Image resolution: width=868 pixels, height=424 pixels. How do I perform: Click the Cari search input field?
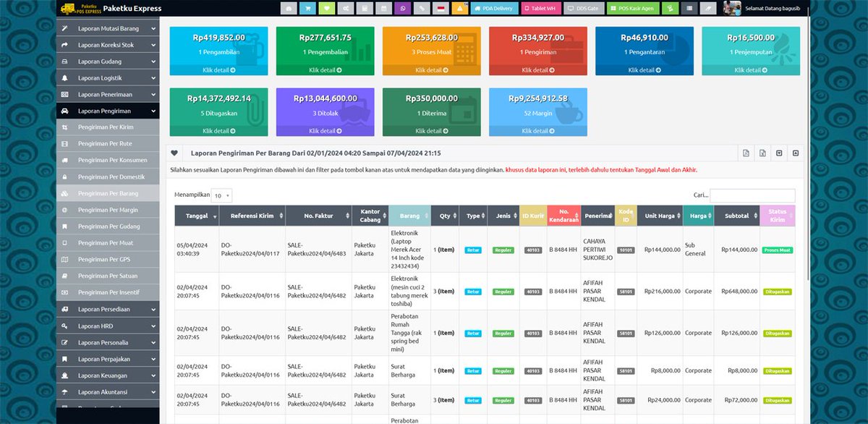[752, 195]
